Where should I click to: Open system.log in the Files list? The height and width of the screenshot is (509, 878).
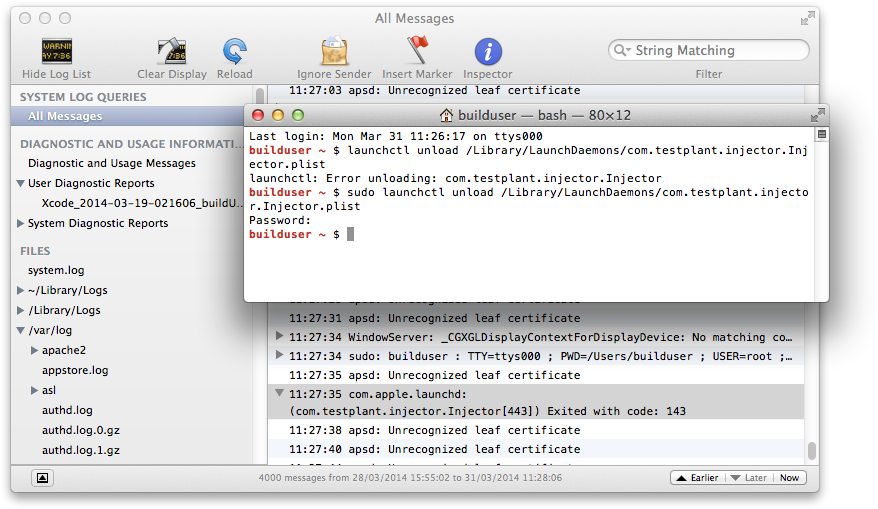pos(56,271)
